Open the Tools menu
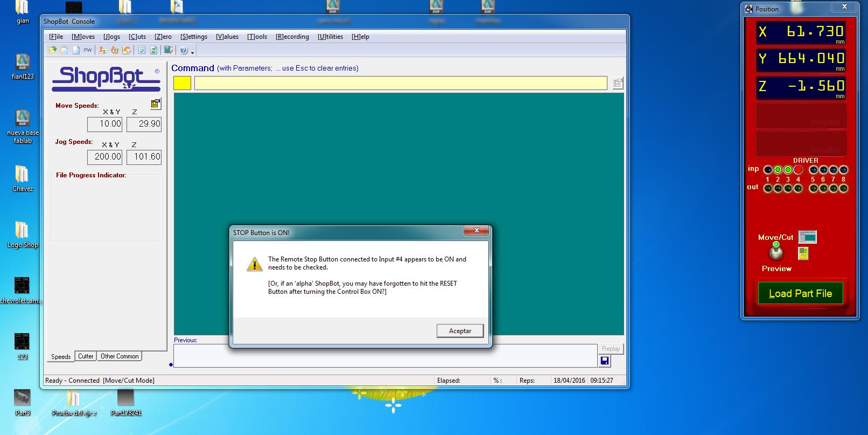The image size is (868, 435). point(257,37)
